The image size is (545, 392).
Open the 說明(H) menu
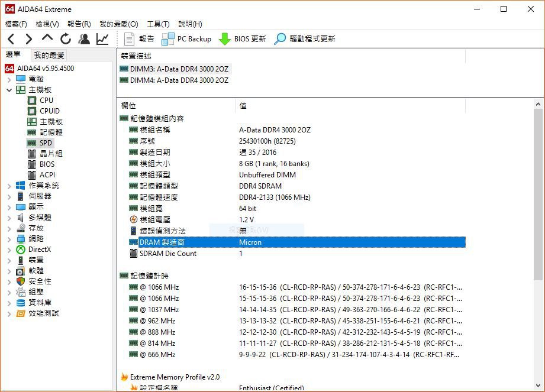click(x=190, y=24)
